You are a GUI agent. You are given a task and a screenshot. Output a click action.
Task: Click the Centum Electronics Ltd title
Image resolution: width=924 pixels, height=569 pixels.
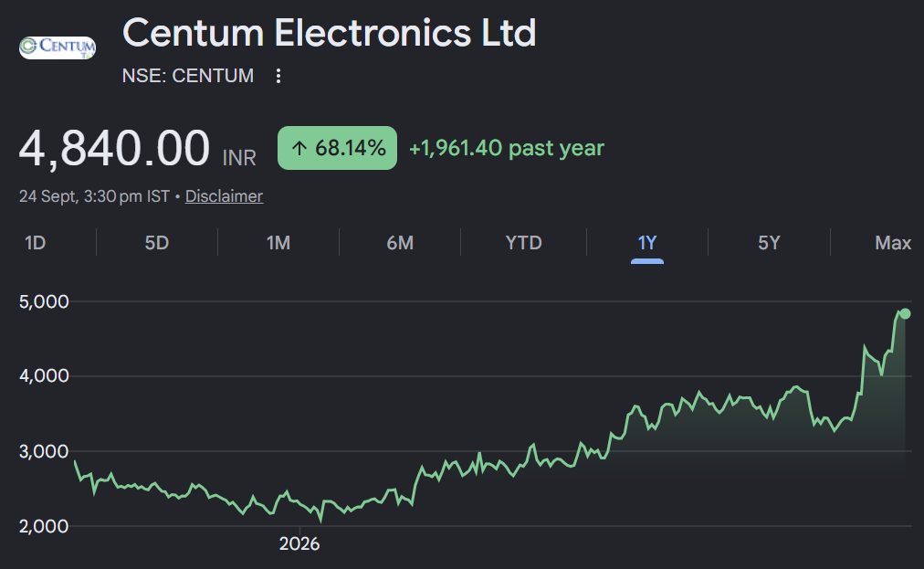[330, 33]
